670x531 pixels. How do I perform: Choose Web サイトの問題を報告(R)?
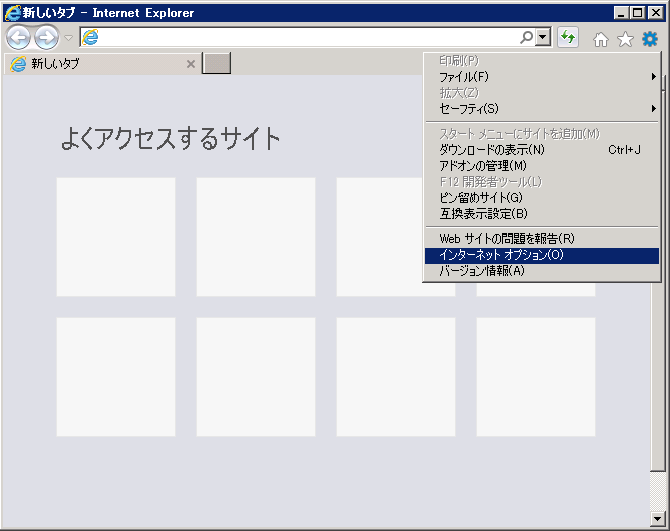(542, 239)
